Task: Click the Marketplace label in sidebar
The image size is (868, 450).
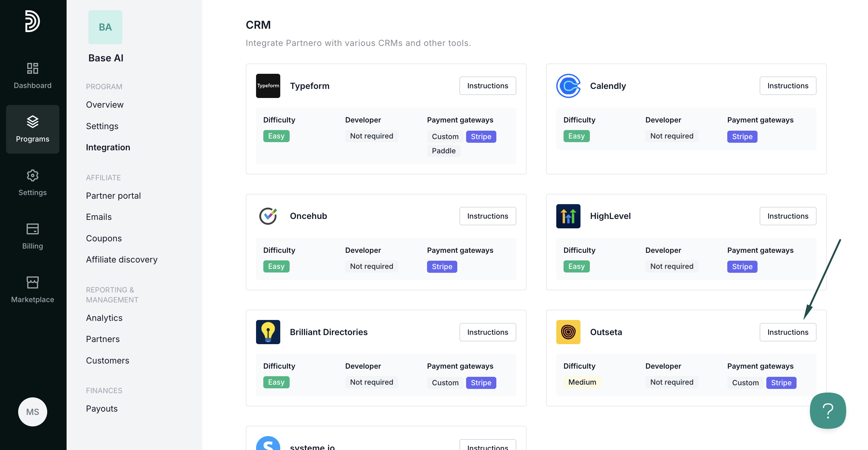Action: 32,300
